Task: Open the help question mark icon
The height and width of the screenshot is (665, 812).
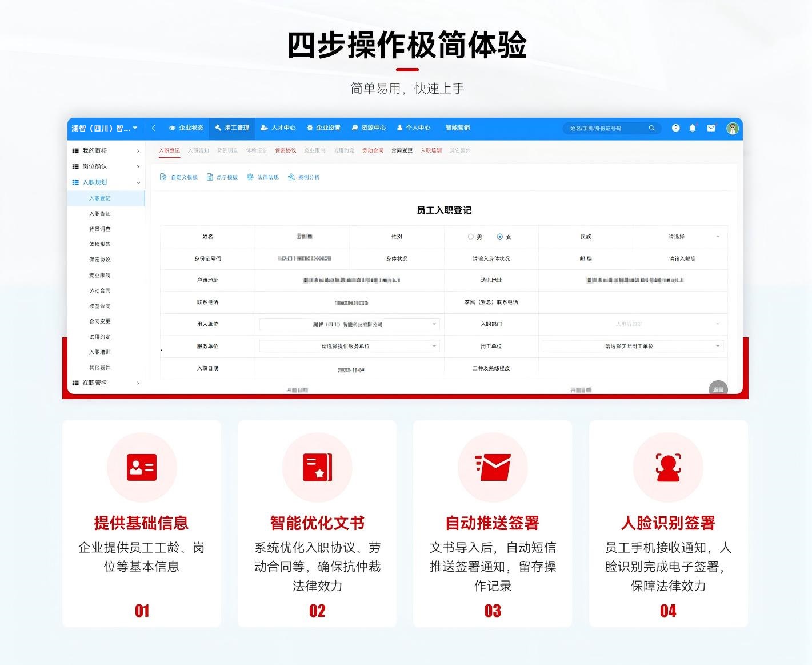Action: (x=675, y=128)
